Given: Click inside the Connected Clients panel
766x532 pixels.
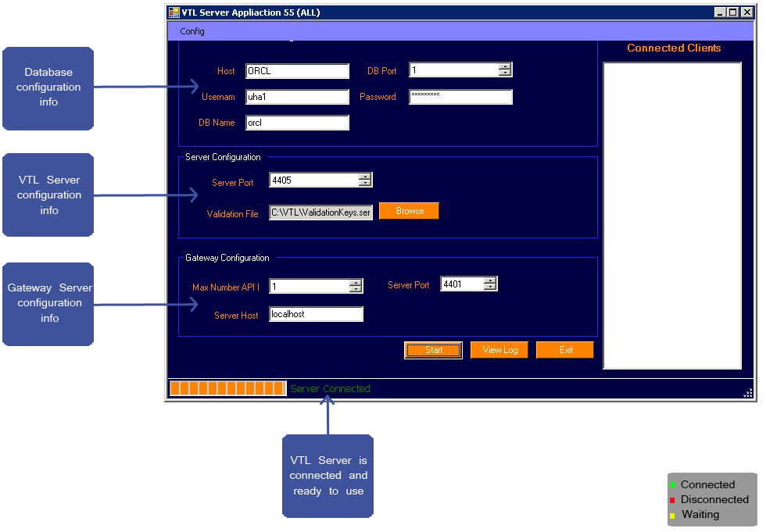Looking at the screenshot, I should [x=672, y=211].
